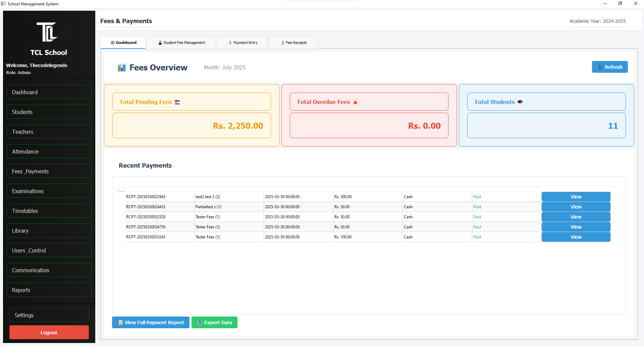View the Rs. 100.00 payment row
This screenshot has height=346, width=644.
(x=576, y=237)
